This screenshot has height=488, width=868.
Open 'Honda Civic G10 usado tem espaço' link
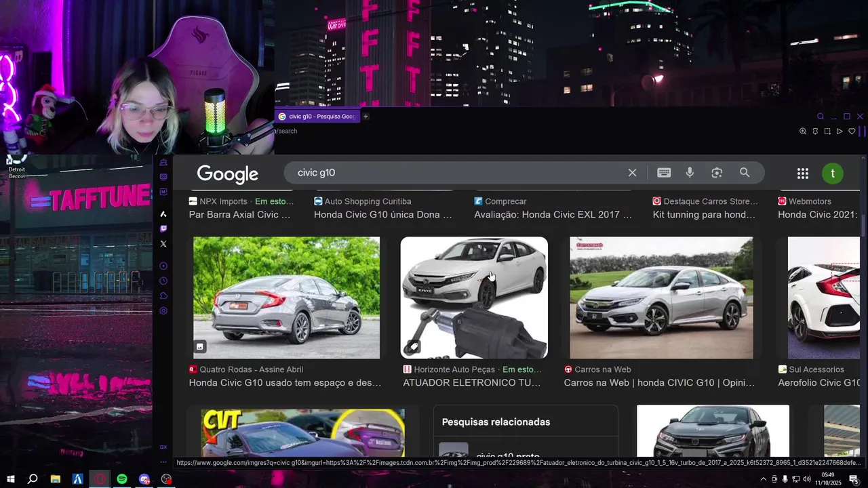coord(285,383)
